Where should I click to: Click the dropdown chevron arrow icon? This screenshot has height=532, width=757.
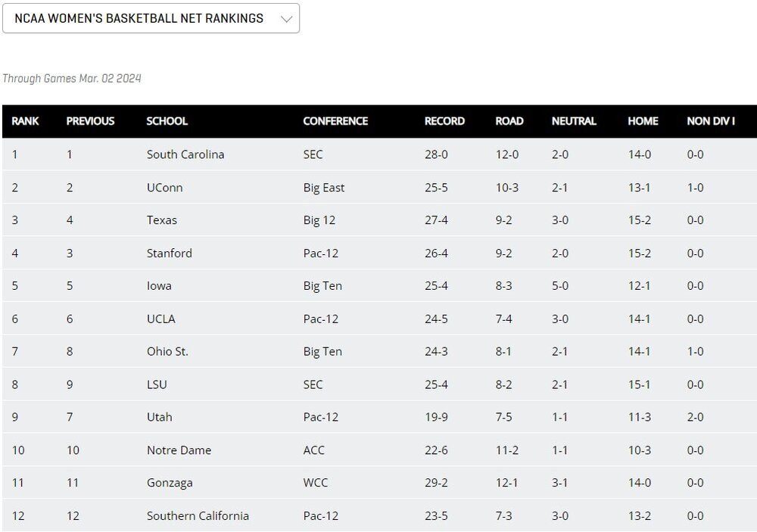coord(286,19)
